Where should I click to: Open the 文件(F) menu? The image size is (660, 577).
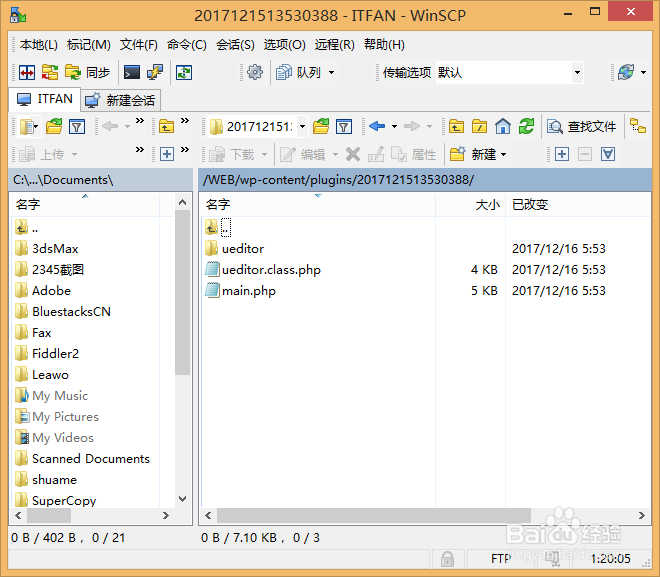coord(138,45)
